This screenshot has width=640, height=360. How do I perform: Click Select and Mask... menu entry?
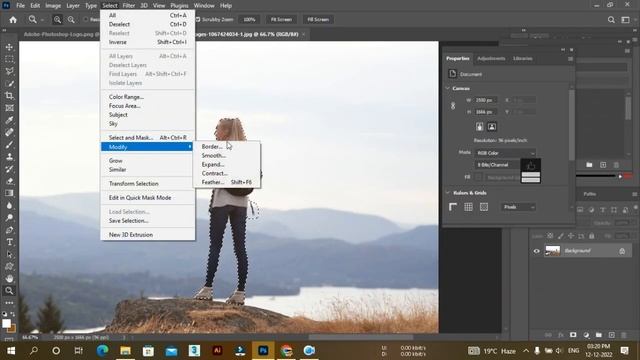pyautogui.click(x=147, y=138)
